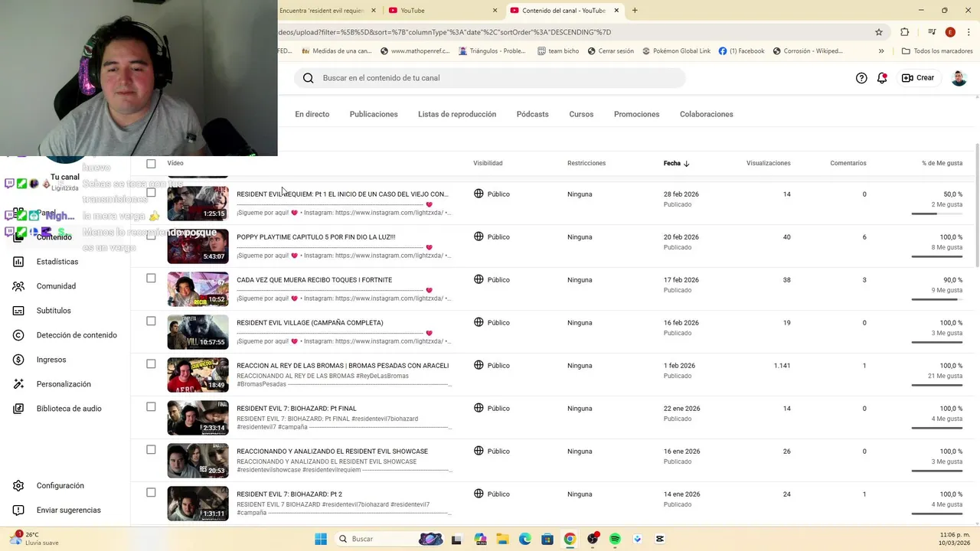Click the Enviar sugerencias icon
Image resolution: width=980 pixels, height=551 pixels.
tap(18, 510)
